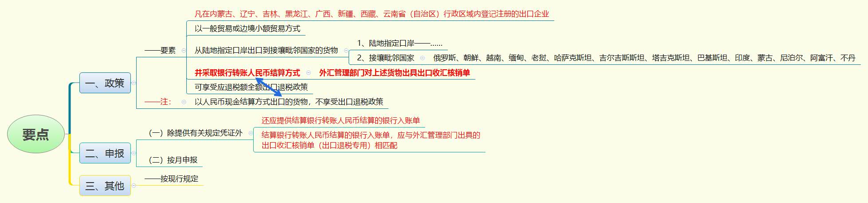Click node 2、接壤毗邻国家
The width and height of the screenshot is (868, 203).
(x=385, y=58)
